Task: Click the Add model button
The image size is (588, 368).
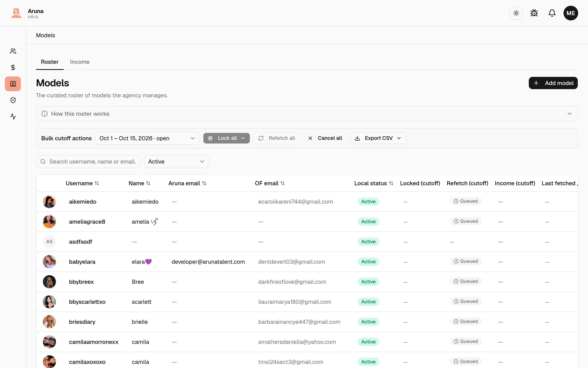Action: (553, 83)
